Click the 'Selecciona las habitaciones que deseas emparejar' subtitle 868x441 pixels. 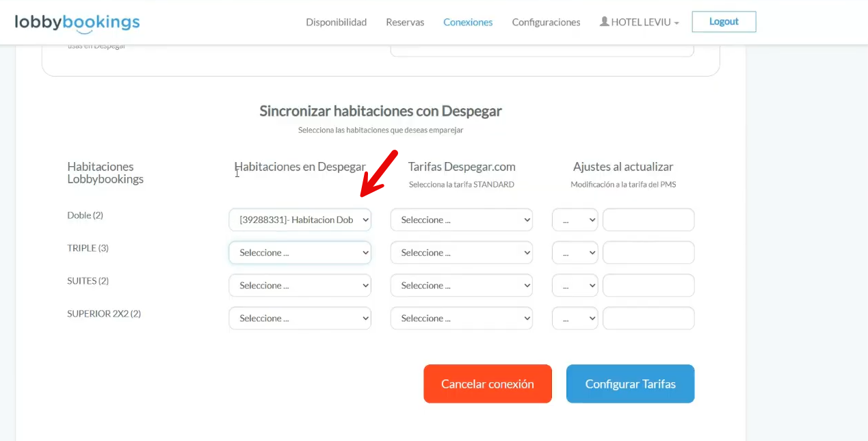[x=381, y=130]
